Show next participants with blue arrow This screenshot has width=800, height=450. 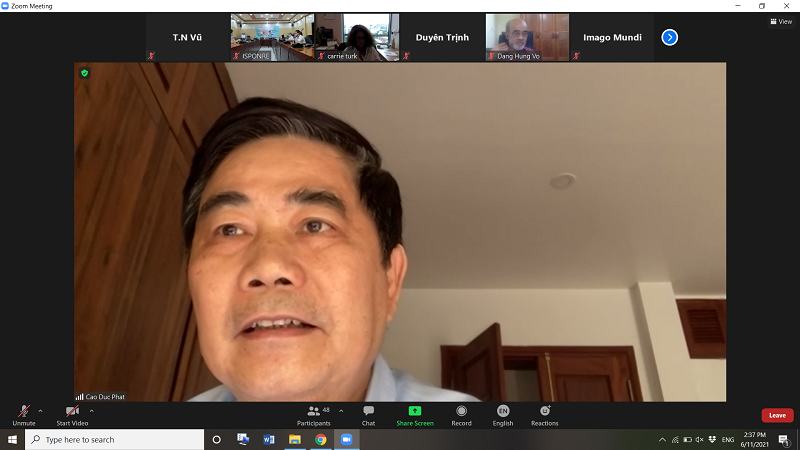[670, 37]
